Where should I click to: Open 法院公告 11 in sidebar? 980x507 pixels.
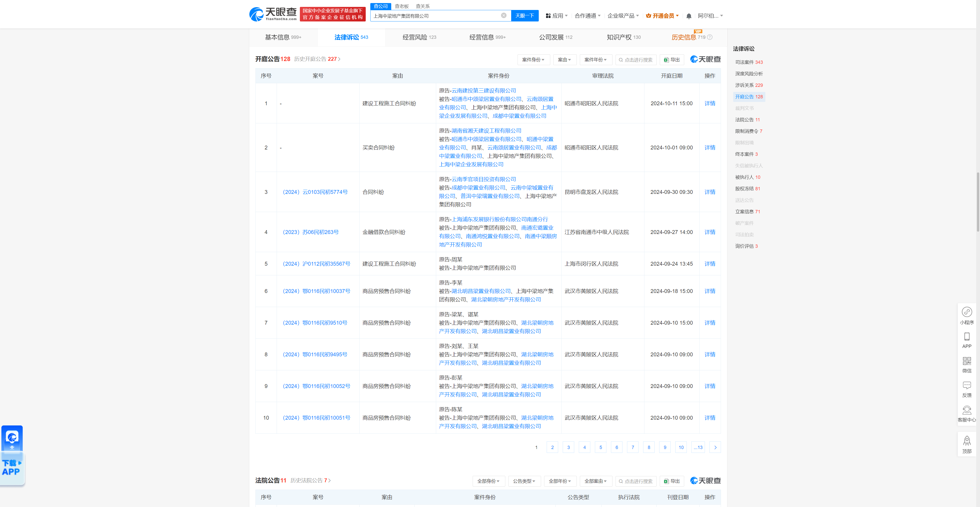[747, 120]
